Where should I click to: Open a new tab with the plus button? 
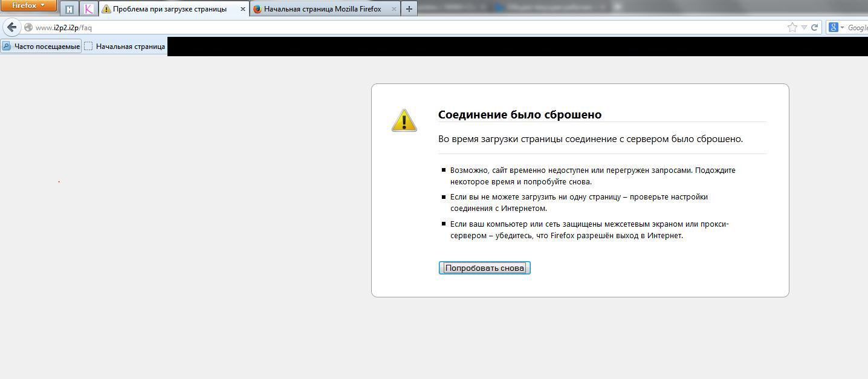(409, 9)
